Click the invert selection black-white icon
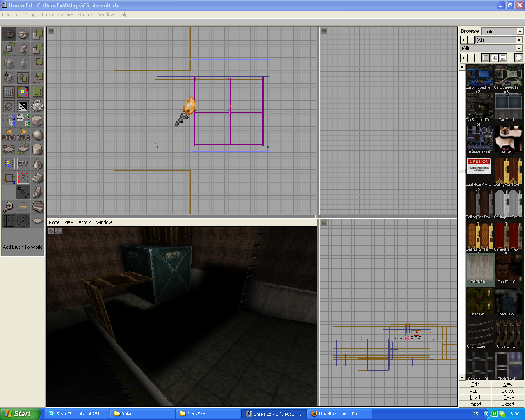 point(23,106)
